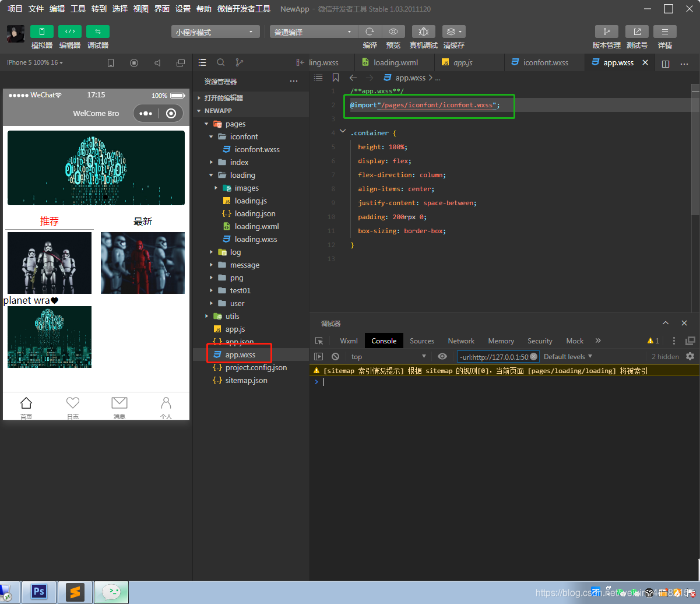Open the source control branch icon
This screenshot has height=604, width=700.
[x=239, y=62]
